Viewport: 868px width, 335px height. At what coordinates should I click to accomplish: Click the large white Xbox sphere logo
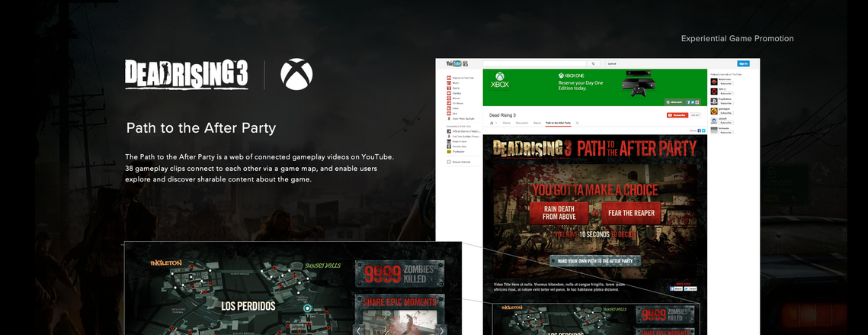[x=296, y=74]
